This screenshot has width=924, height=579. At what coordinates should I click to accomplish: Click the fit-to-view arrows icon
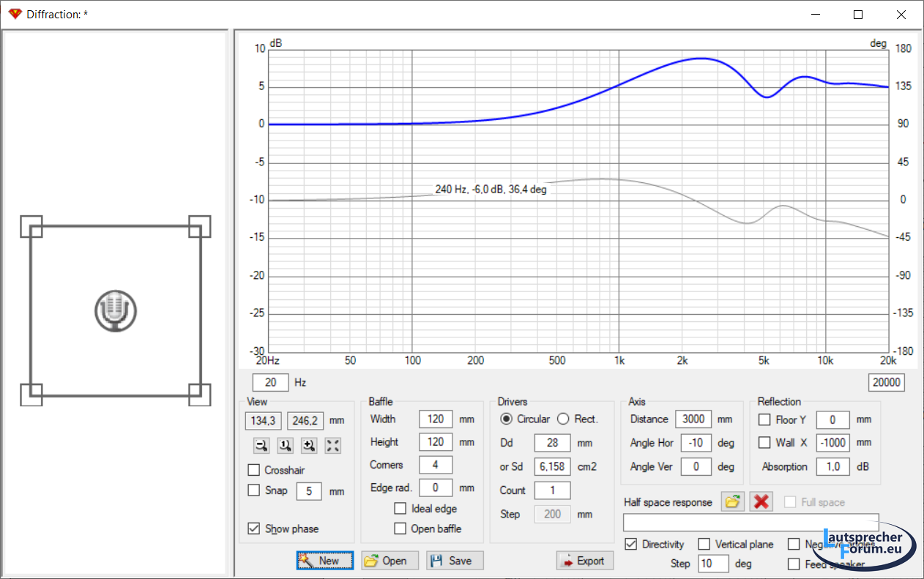pyautogui.click(x=333, y=445)
